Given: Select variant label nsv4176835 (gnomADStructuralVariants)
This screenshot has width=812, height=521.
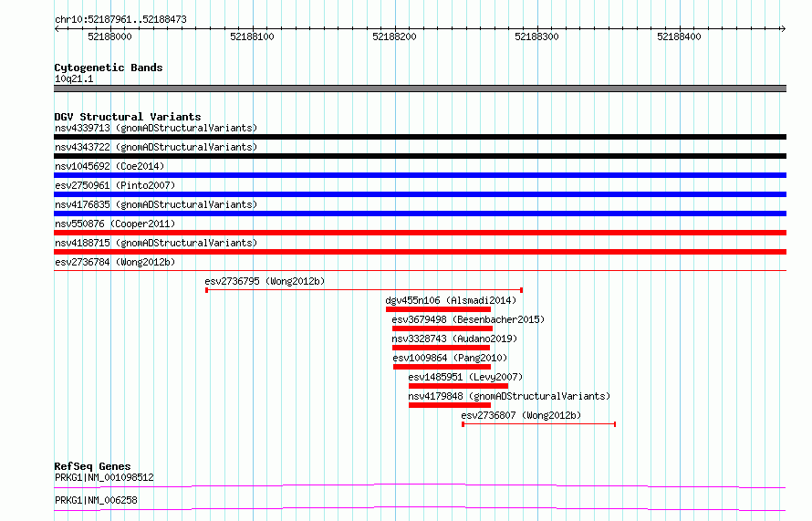Looking at the screenshot, I should [156, 204].
